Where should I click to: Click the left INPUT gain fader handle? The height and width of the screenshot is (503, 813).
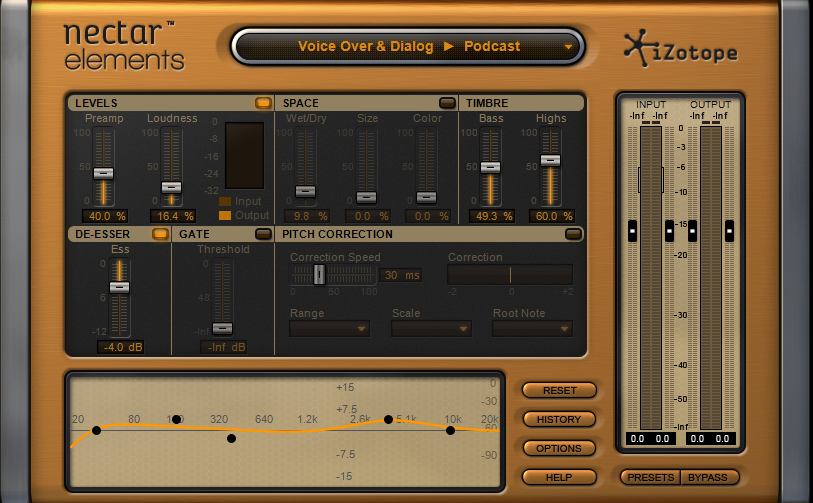click(x=632, y=231)
